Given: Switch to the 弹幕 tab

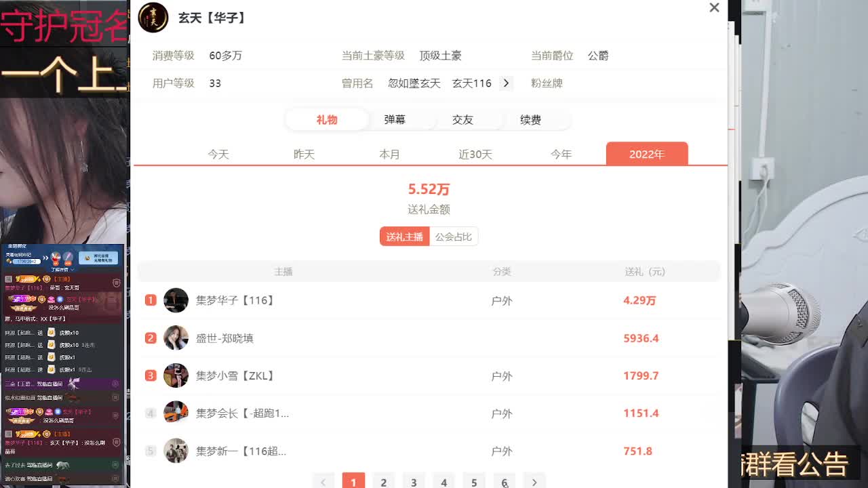Looking at the screenshot, I should (x=395, y=120).
